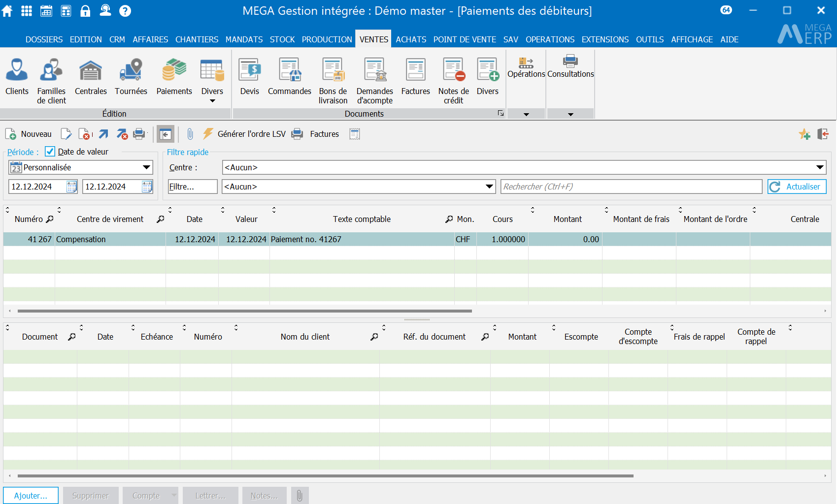Screen dimensions: 837x504
Task: Click the edit payment pencil icon
Action: [x=66, y=134]
